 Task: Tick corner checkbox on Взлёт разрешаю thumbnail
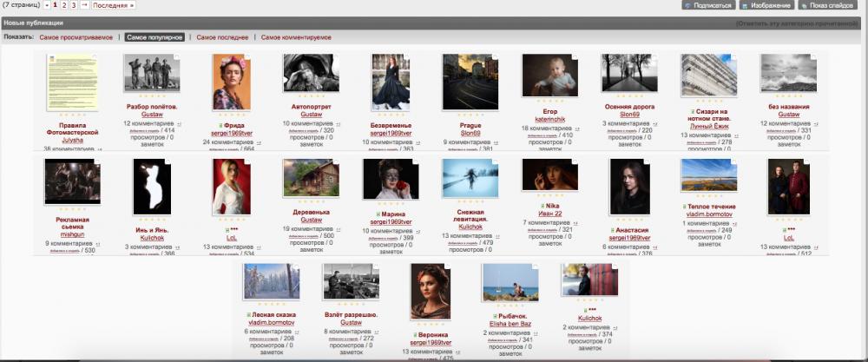coord(377,267)
